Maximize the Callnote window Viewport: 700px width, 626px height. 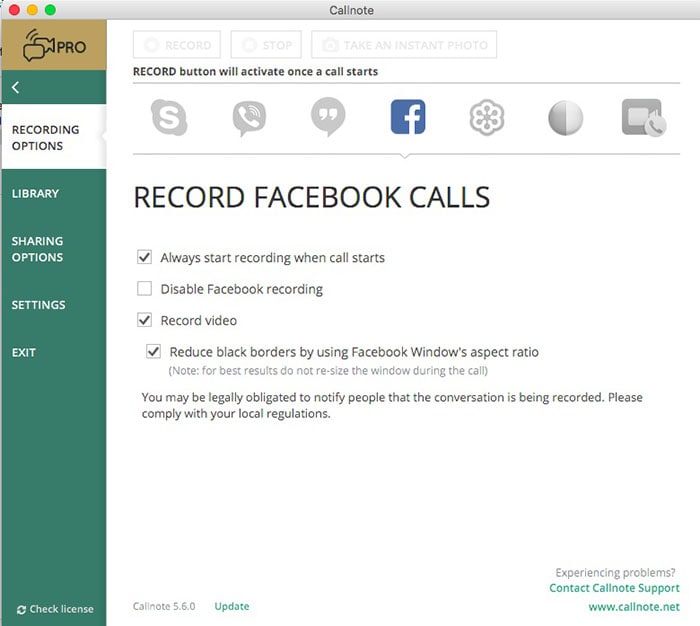(x=50, y=9)
